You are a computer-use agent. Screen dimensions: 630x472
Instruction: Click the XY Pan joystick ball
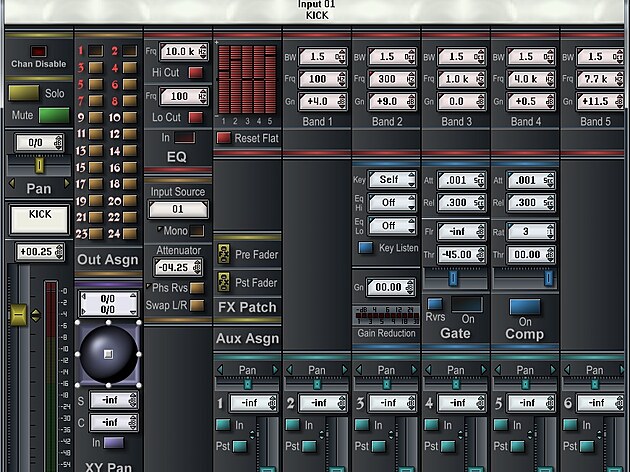coord(108,354)
